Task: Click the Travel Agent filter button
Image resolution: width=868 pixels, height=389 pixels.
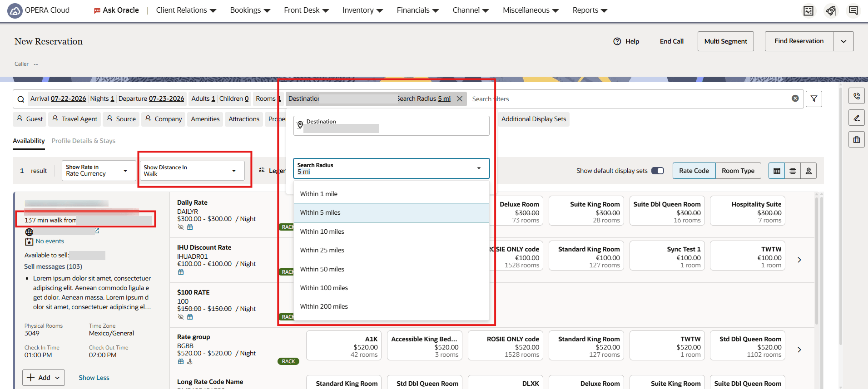Action: (75, 119)
